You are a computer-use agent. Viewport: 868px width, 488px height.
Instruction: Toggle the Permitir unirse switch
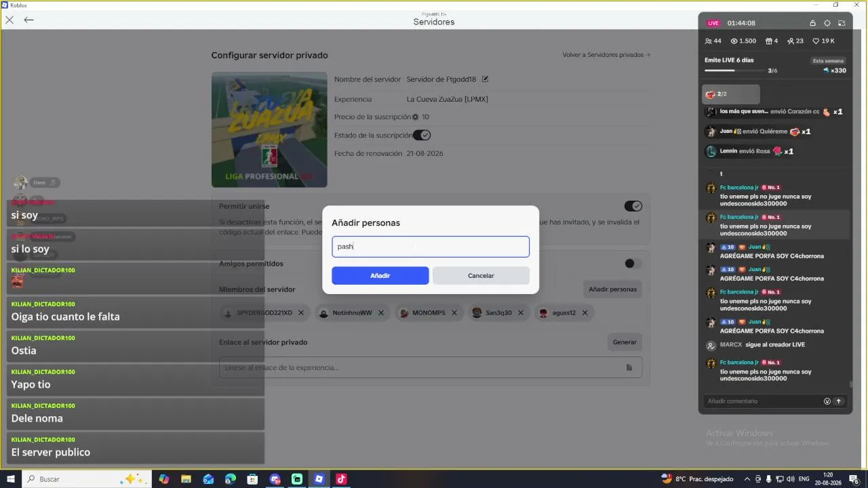click(633, 206)
